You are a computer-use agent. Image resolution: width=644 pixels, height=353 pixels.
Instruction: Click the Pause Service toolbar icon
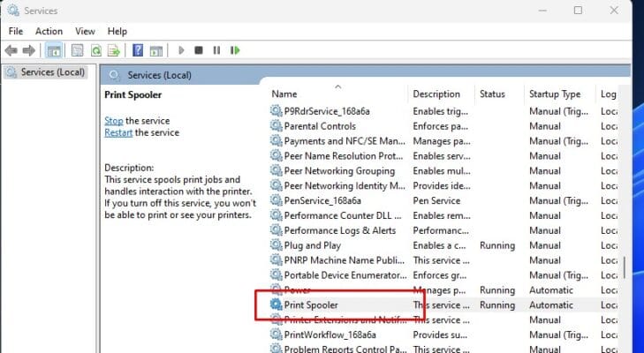pos(216,50)
